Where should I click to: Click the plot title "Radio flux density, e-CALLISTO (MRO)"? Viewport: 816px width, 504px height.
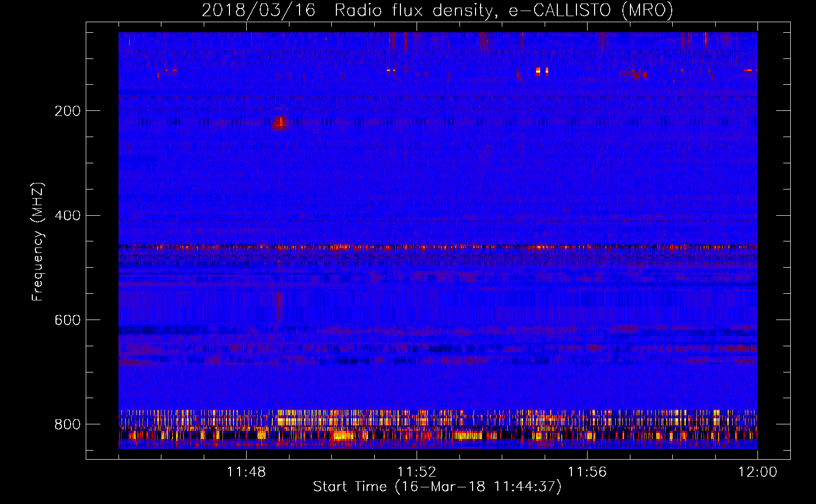tap(504, 10)
